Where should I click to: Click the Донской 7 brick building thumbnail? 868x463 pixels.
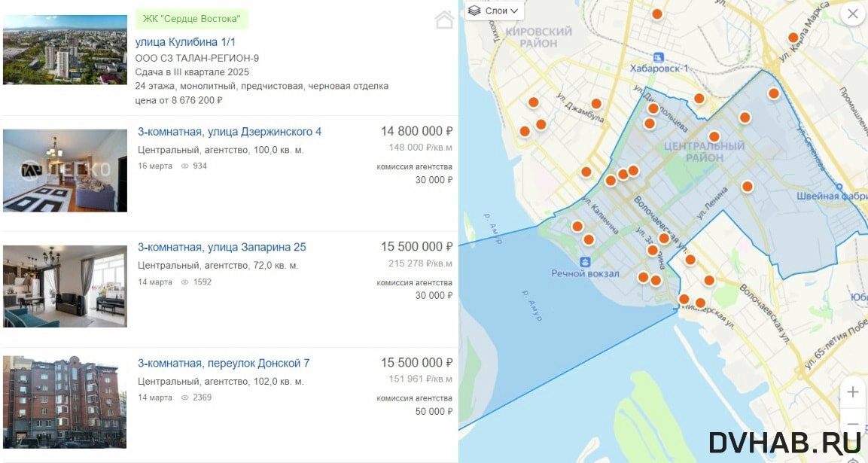pyautogui.click(x=65, y=402)
